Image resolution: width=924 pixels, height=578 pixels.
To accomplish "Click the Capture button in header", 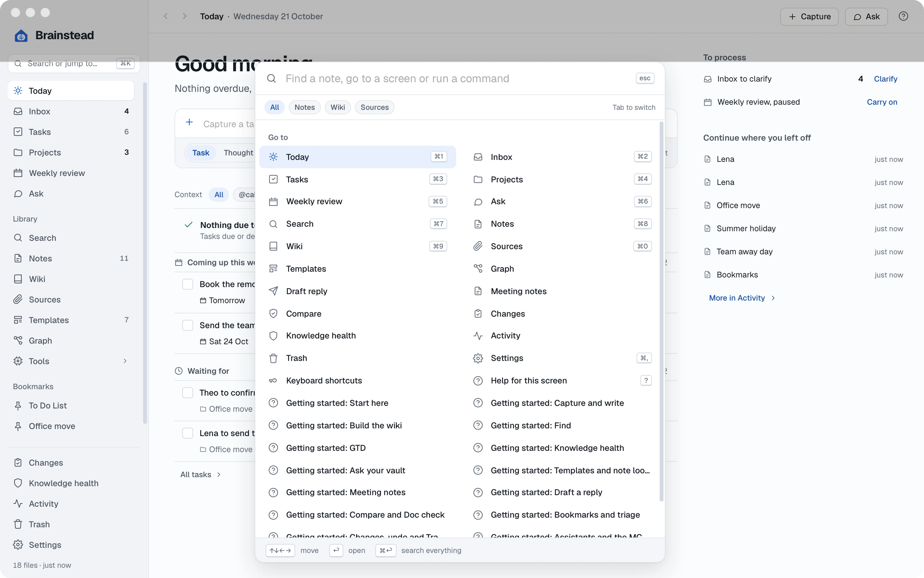I will pyautogui.click(x=809, y=16).
